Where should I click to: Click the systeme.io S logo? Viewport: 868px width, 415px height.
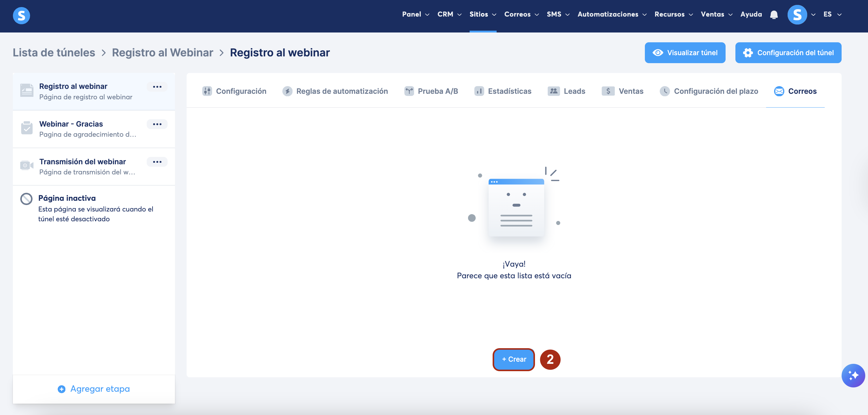click(x=21, y=16)
